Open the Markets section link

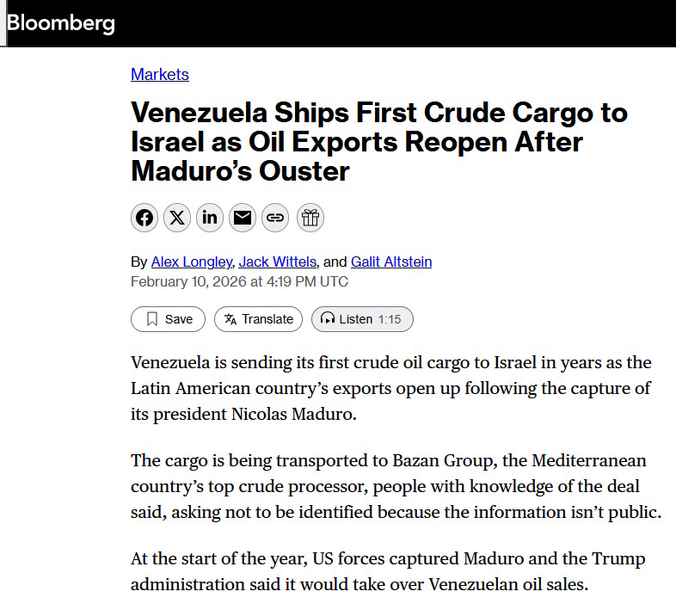(x=160, y=74)
